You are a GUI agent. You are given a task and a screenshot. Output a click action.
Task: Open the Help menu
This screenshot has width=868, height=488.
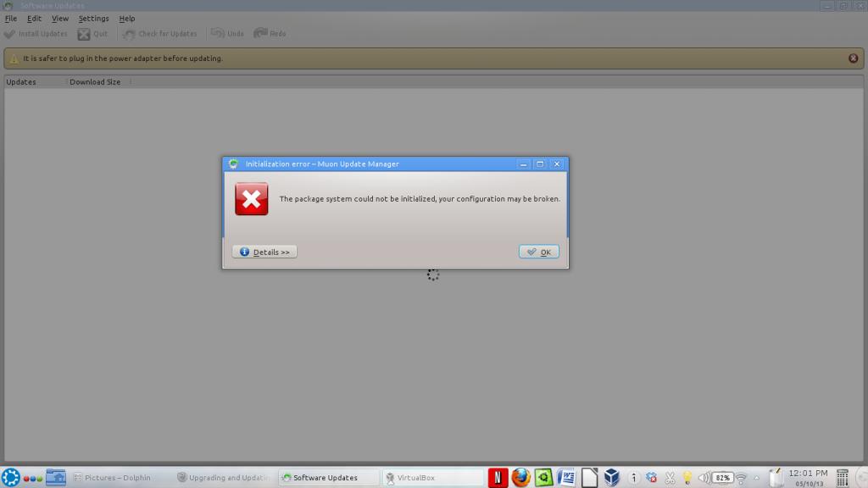coord(126,19)
